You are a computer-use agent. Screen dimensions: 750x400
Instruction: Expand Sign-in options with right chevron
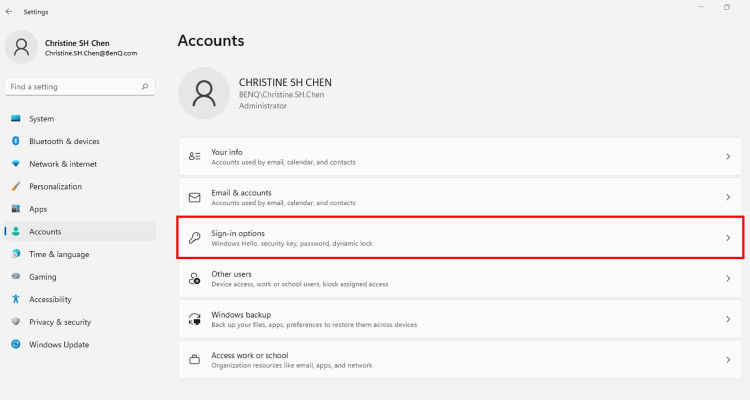click(x=728, y=238)
